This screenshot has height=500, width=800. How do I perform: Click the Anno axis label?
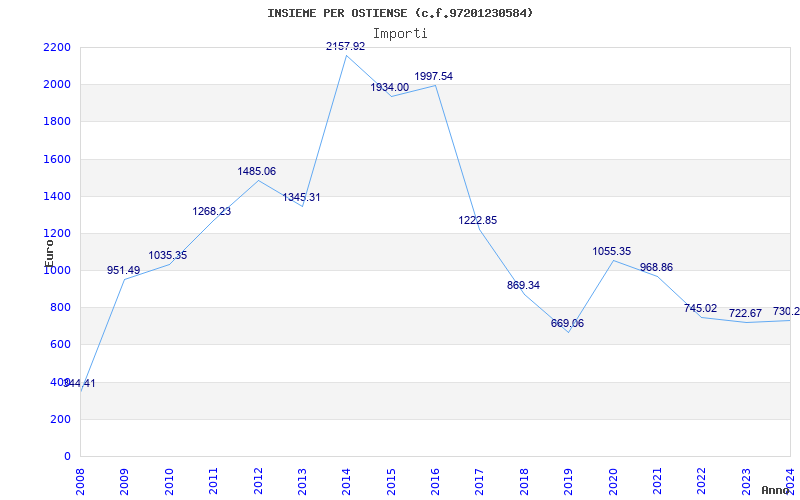pyautogui.click(x=775, y=490)
